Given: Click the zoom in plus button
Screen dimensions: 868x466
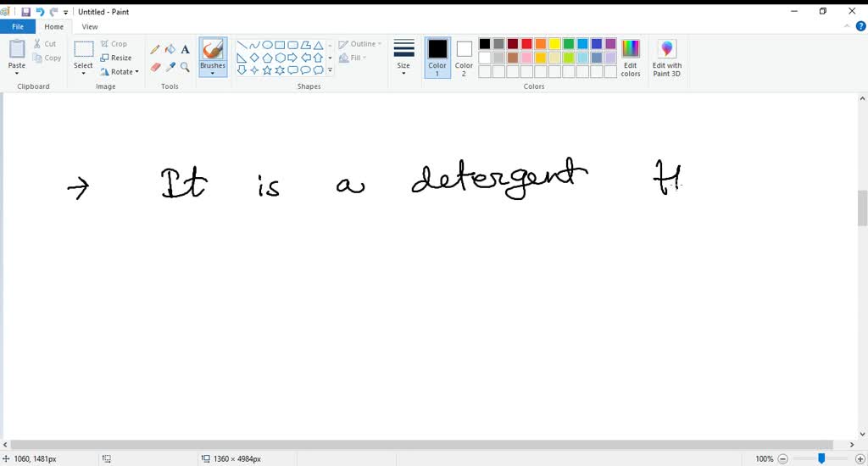Looking at the screenshot, I should coord(860,459).
